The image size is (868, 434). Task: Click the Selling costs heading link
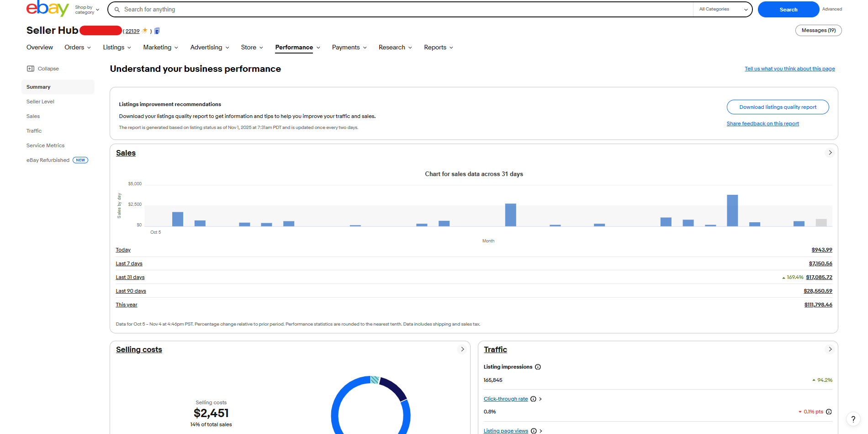139,349
